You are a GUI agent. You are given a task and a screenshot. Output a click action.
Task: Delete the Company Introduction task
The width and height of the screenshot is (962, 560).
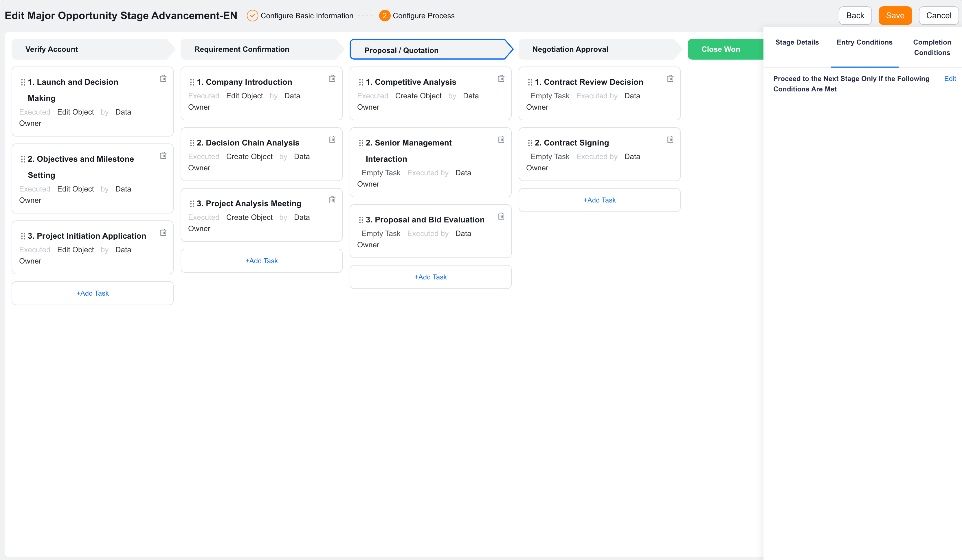[332, 78]
